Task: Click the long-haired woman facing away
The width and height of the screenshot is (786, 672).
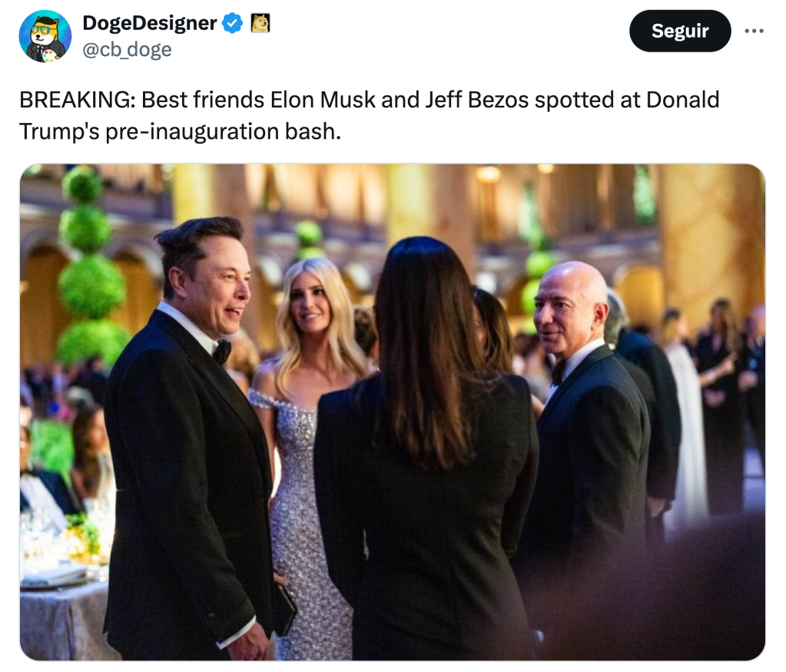Action: point(426,451)
